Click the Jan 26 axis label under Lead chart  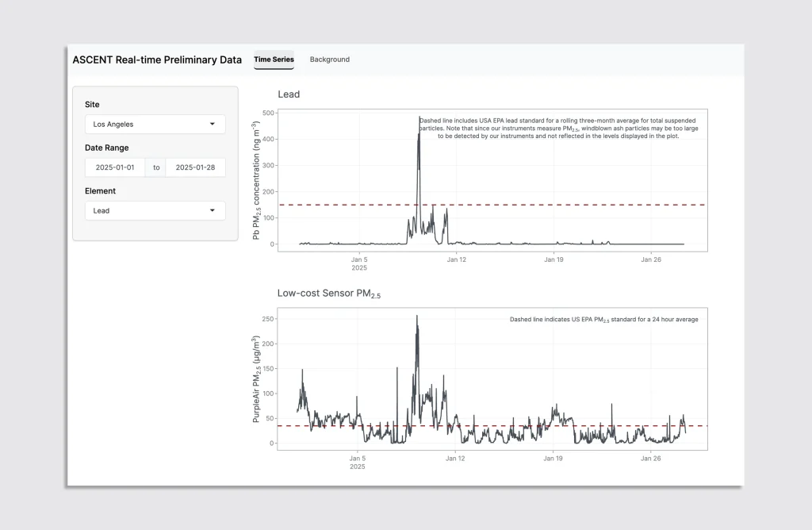click(x=651, y=259)
